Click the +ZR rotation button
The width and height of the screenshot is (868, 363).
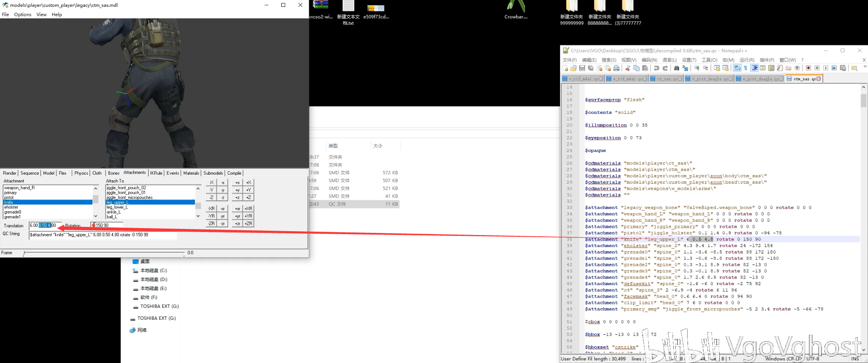pos(248,223)
